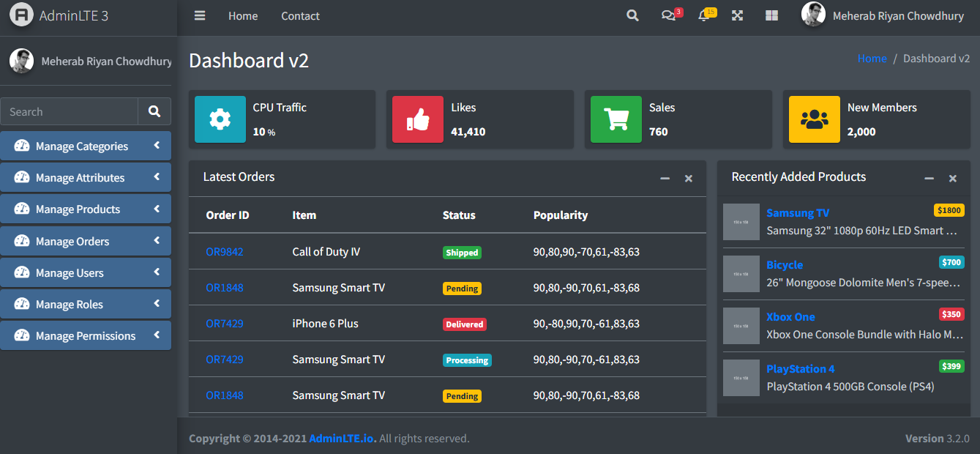Open Contact in top navbar
This screenshot has height=454, width=980.
click(x=301, y=15)
